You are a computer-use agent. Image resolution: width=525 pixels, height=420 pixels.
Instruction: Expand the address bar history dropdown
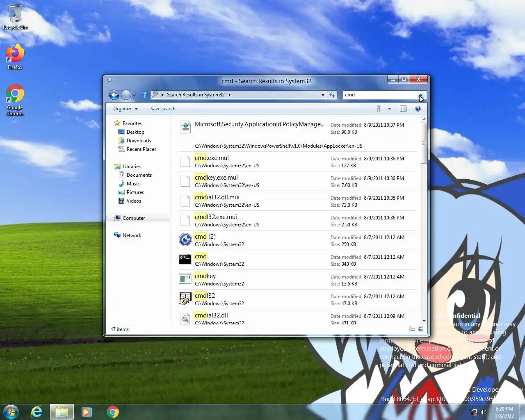[x=323, y=95]
